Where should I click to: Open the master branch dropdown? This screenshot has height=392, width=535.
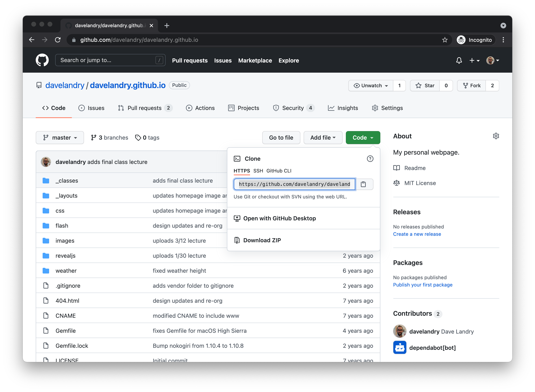click(x=60, y=138)
